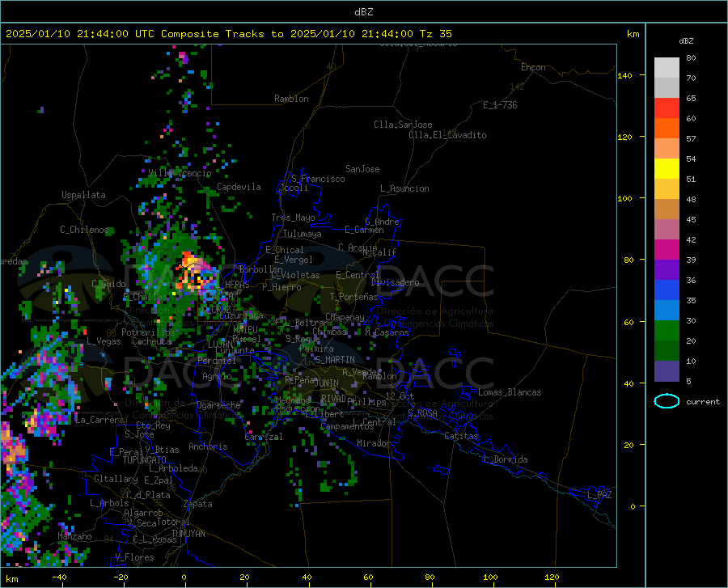Select the red 60-65 dBZ legend swatch
This screenshot has width=728, height=588.
(x=667, y=108)
